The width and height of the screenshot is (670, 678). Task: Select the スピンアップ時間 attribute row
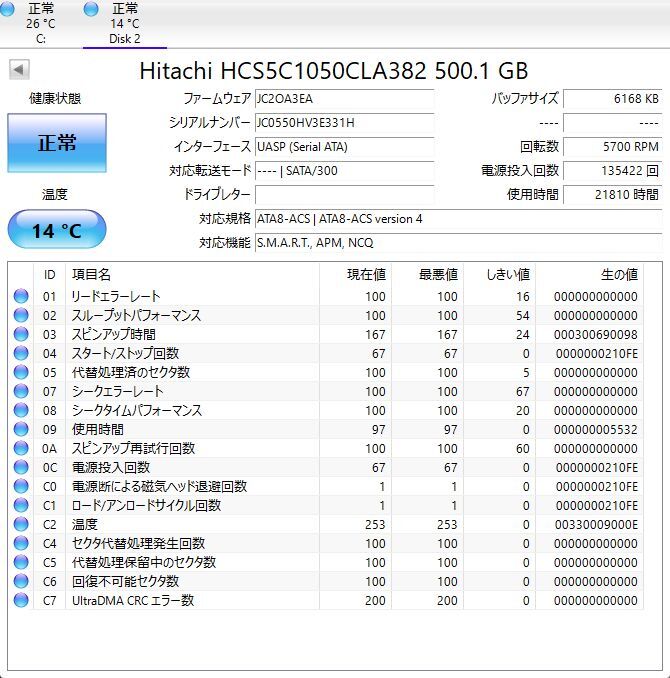pyautogui.click(x=325, y=334)
